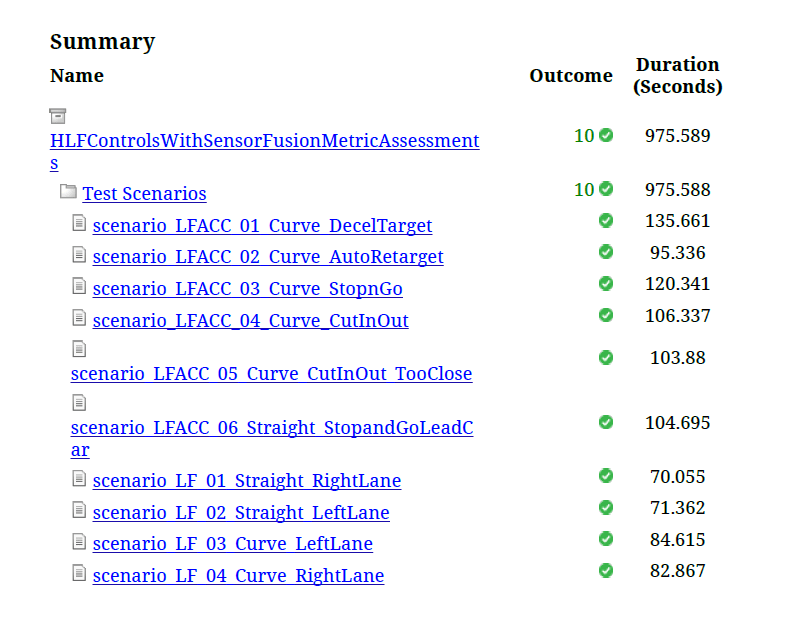Click the duration value 84.615
This screenshot has height=621, width=801.
coord(677,540)
